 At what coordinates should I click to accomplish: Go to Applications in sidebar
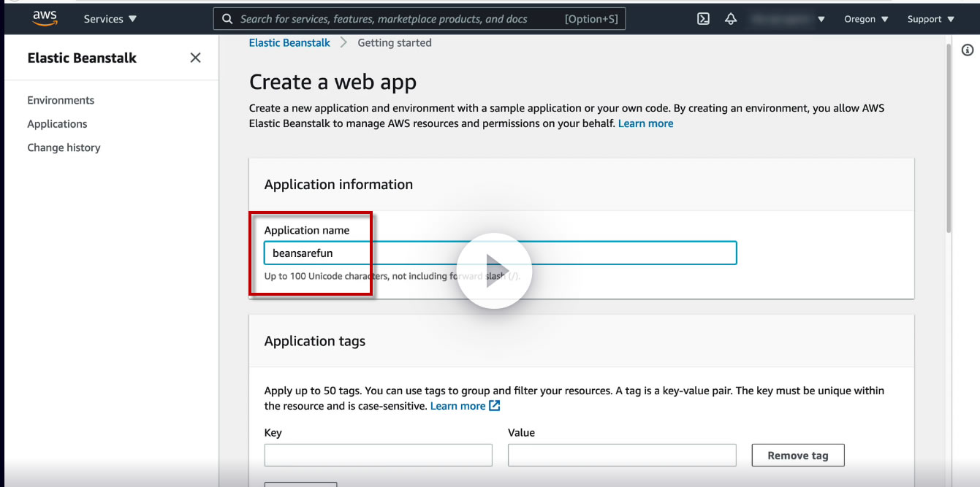pos(57,123)
